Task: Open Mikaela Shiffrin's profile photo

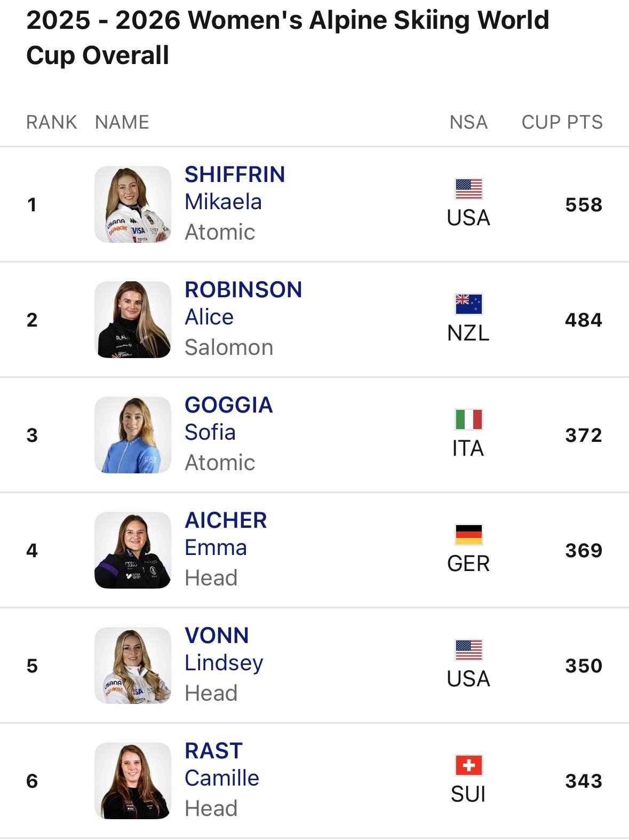Action: [133, 204]
